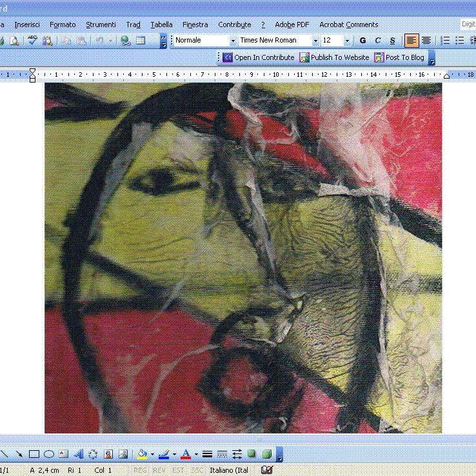Open the Tabella menu
The width and height of the screenshot is (476, 476).
pos(161,25)
